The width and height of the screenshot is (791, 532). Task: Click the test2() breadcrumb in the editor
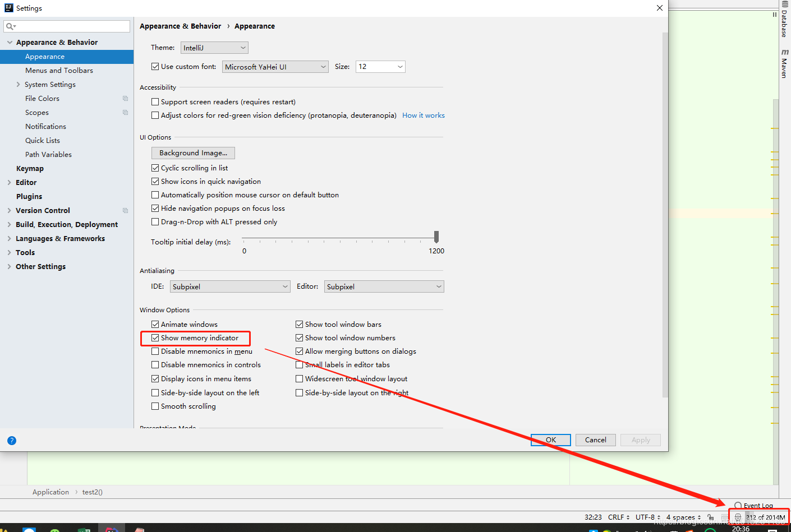(x=93, y=492)
